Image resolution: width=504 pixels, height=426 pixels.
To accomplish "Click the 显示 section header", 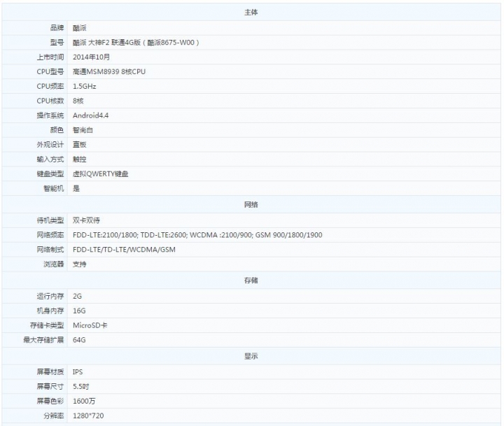I will click(x=251, y=356).
